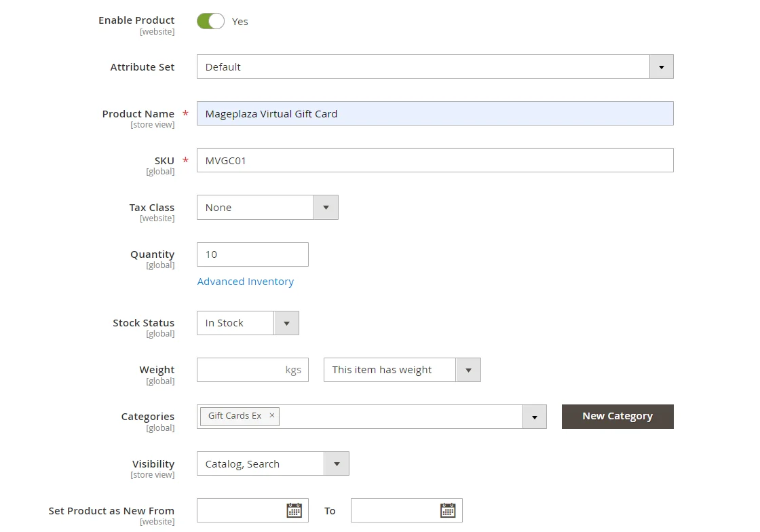Open the 'This item has weight' dropdown
Image resolution: width=760 pixels, height=532 pixels.
pyautogui.click(x=402, y=370)
